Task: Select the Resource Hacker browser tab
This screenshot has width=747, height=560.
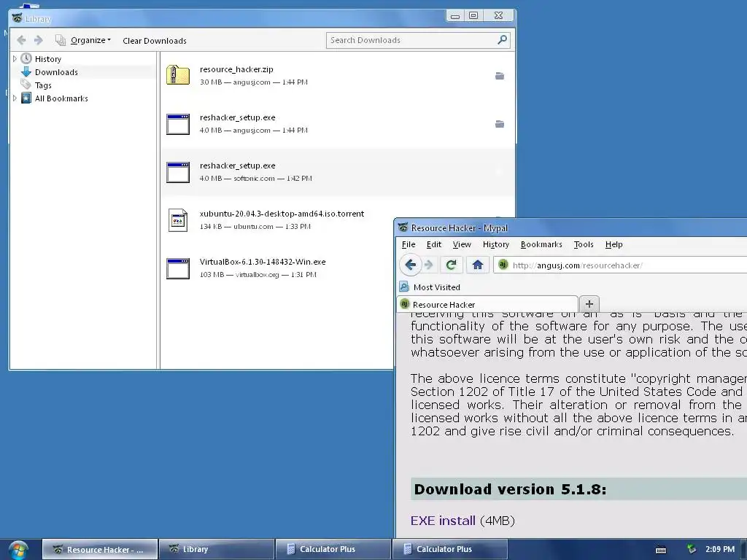Action: click(487, 304)
